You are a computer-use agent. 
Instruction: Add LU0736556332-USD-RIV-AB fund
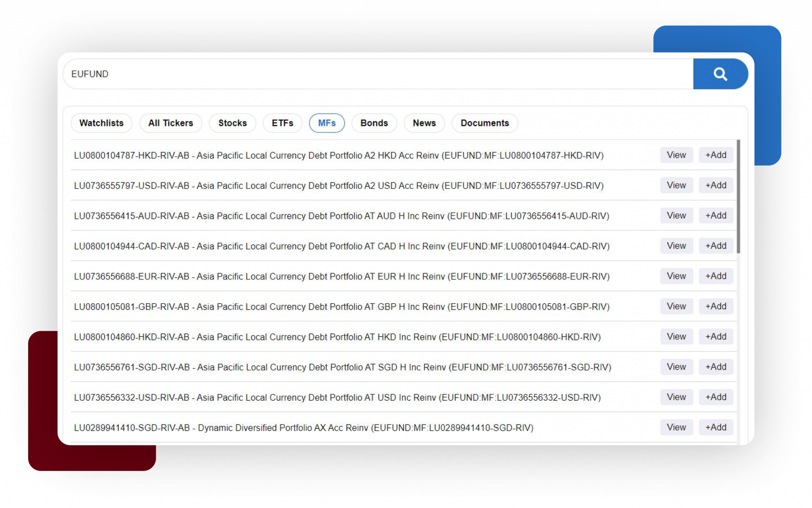point(716,397)
